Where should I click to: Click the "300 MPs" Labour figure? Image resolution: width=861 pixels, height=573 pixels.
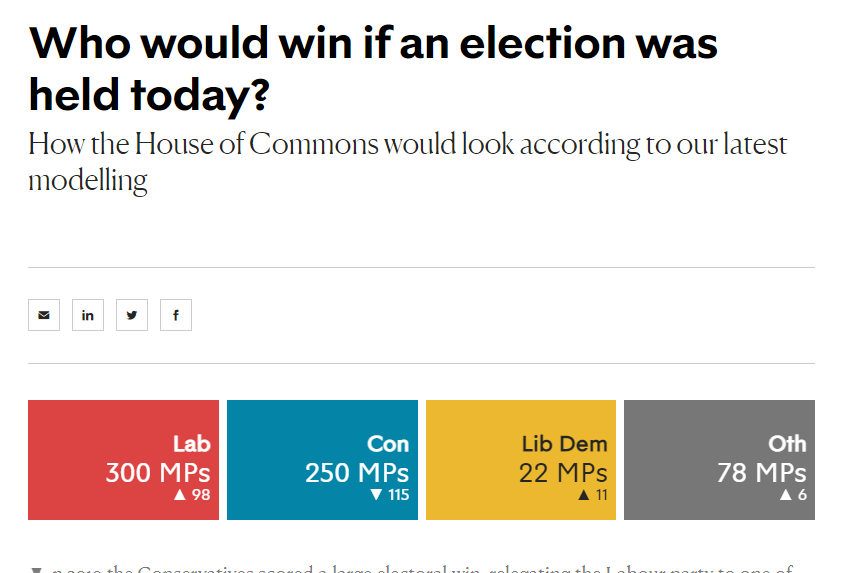158,473
